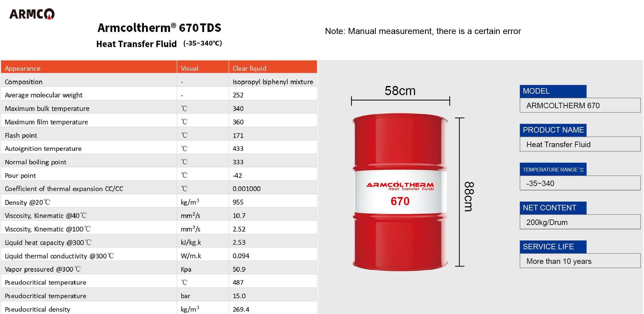The width and height of the screenshot is (644, 314).
Task: Click the value '2.53'
Action: [x=239, y=242]
